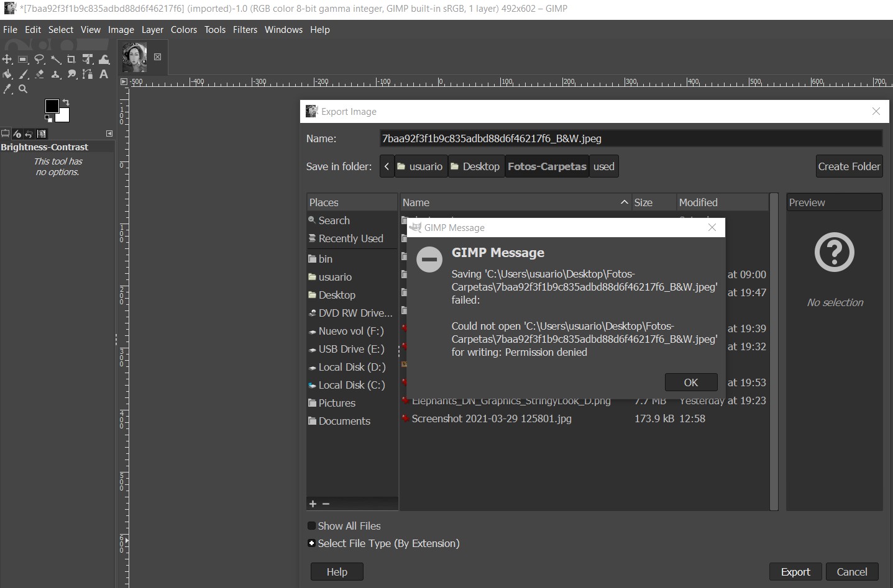Select the Zoom magnifier tool
This screenshot has width=893, height=588.
pyautogui.click(x=24, y=89)
